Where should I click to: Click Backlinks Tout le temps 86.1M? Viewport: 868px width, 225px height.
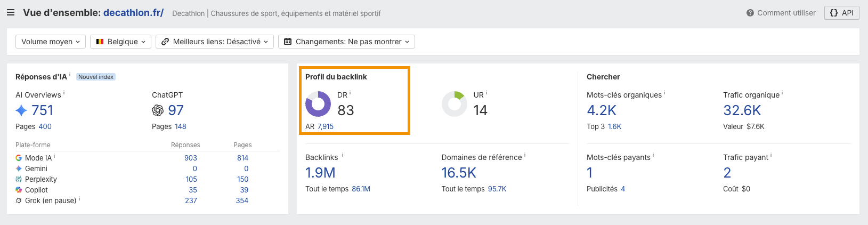point(361,189)
